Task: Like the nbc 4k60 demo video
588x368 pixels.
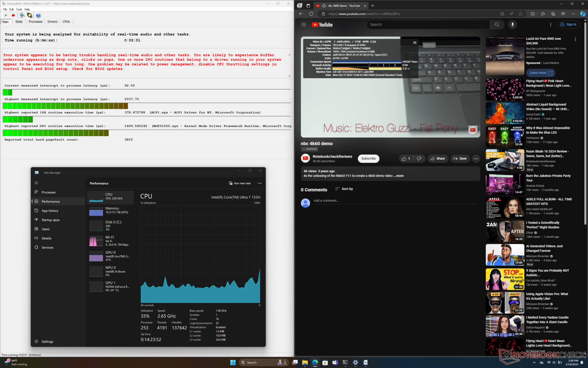Action: point(406,159)
